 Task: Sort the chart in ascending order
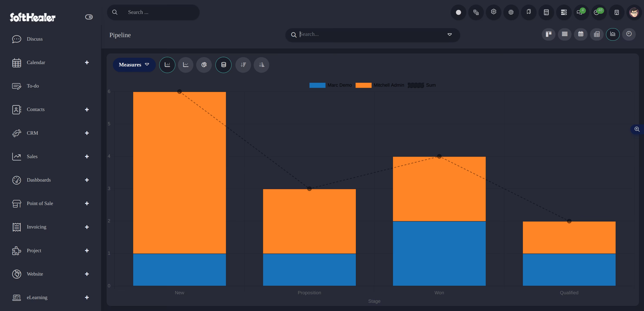[261, 65]
